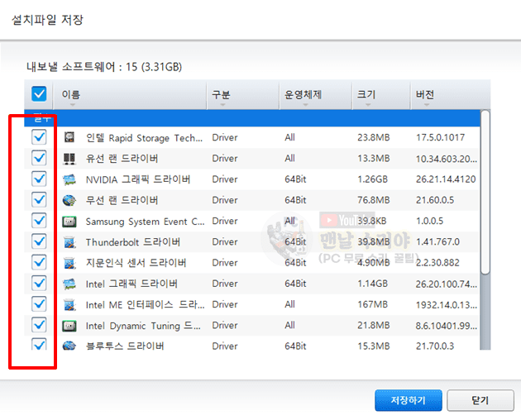Sort by the 운영체제 column header
This screenshot has height=420, width=521.
[x=316, y=95]
